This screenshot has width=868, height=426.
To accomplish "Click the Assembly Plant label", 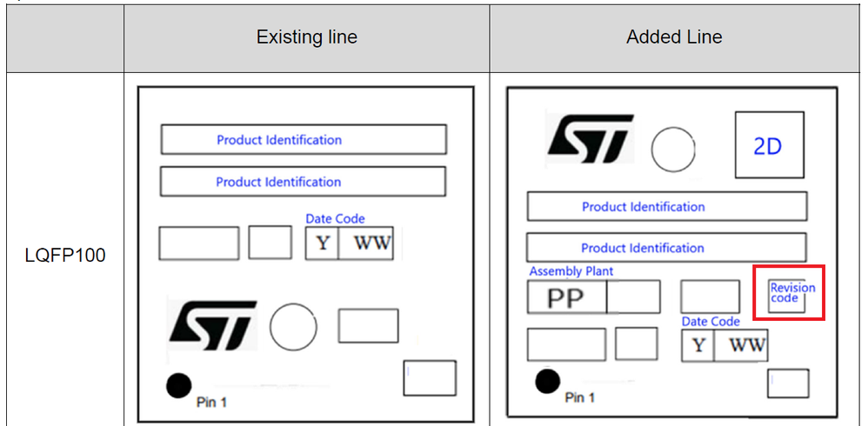I will (571, 271).
